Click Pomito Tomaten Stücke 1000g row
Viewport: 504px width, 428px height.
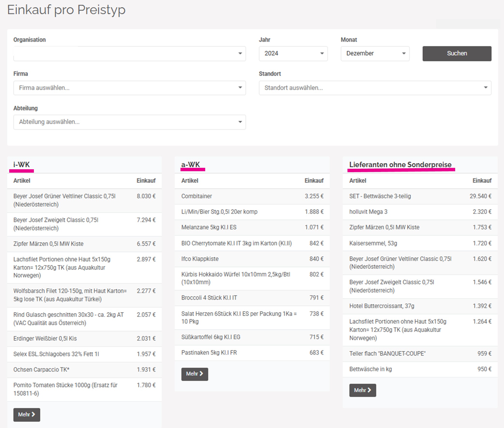tap(84, 389)
